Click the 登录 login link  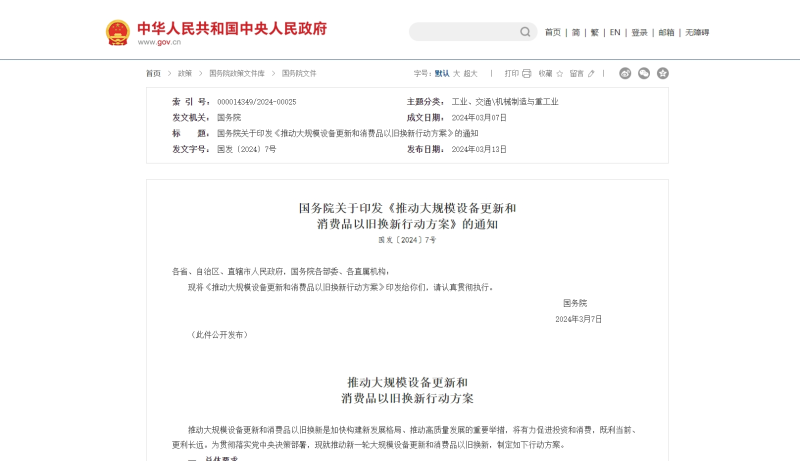[x=640, y=32]
